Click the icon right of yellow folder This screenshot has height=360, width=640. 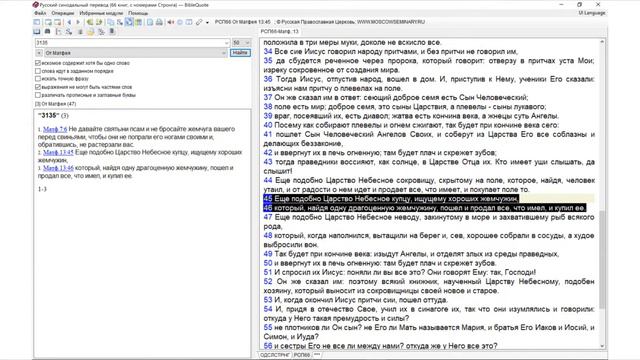pyautogui.click(x=101, y=32)
